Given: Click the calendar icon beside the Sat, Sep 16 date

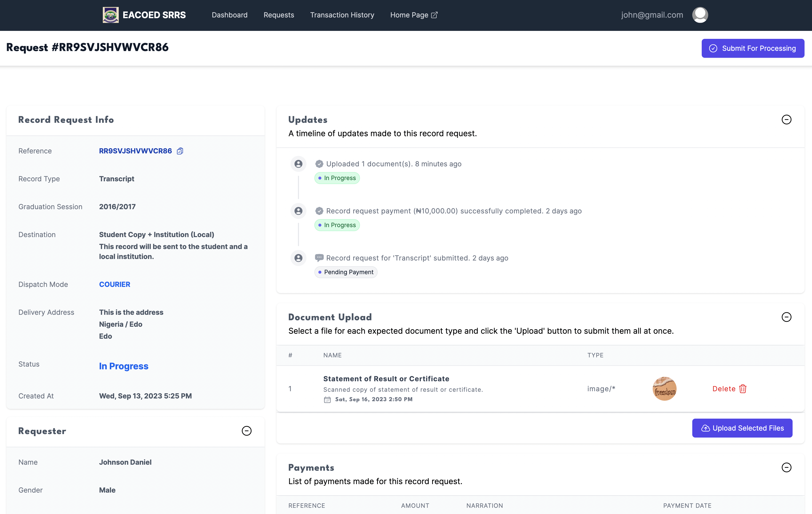Looking at the screenshot, I should 327,400.
